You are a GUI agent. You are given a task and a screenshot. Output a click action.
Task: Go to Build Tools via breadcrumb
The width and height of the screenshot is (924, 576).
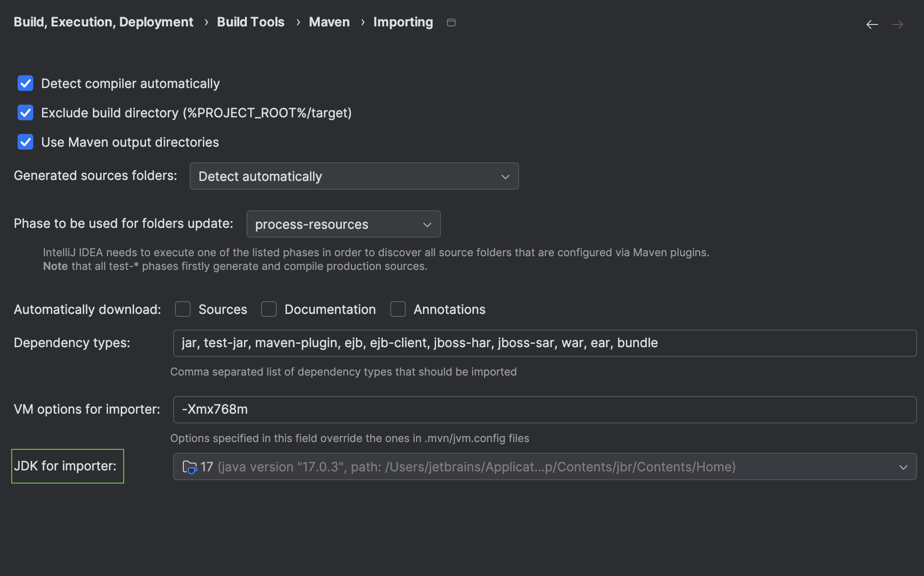click(250, 22)
